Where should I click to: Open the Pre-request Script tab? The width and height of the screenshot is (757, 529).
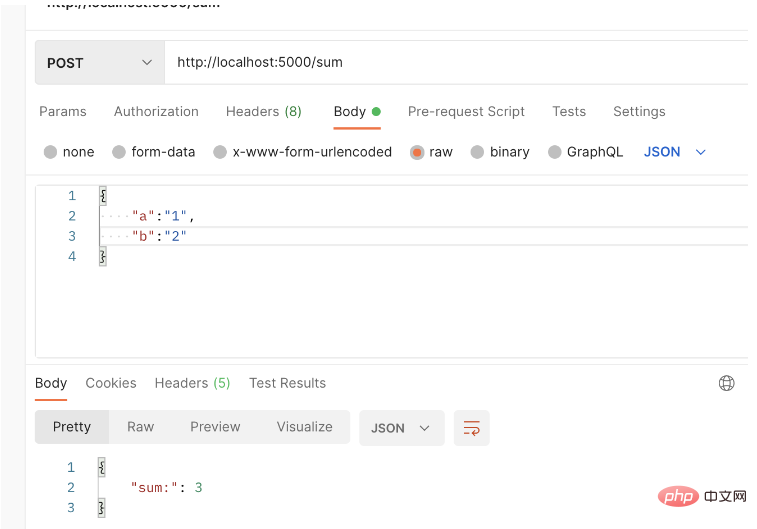466,111
